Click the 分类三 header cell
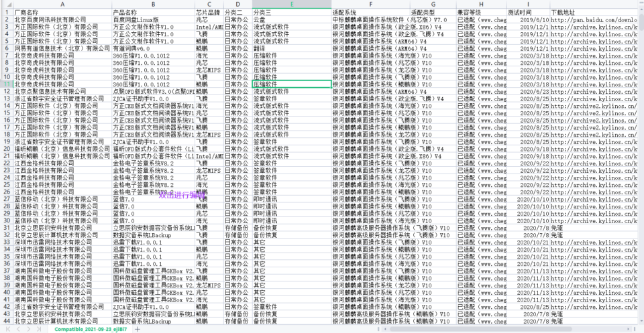644x333 pixels. 292,13
